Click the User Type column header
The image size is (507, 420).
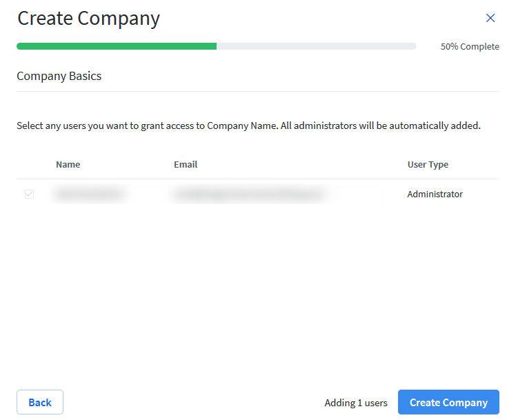click(428, 165)
